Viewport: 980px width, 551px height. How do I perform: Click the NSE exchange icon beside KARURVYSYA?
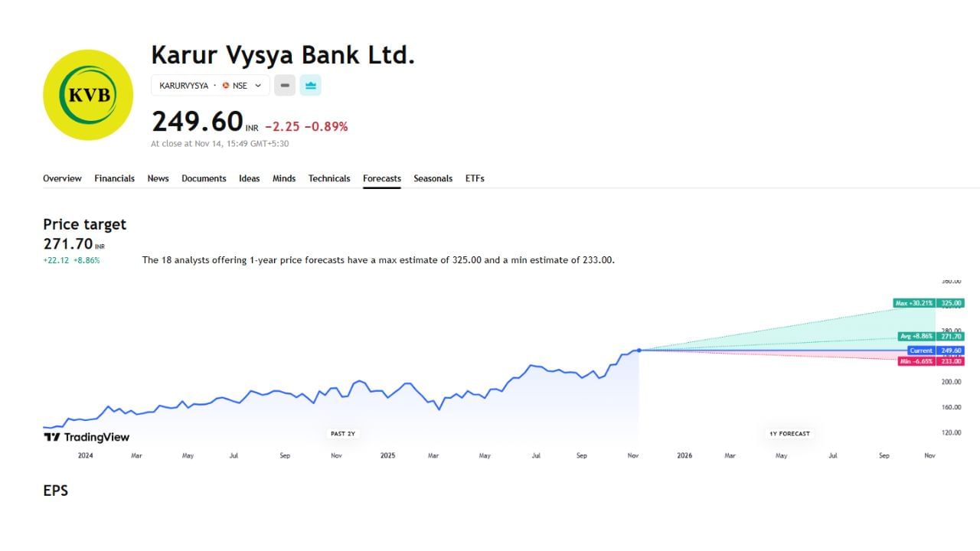coord(226,86)
